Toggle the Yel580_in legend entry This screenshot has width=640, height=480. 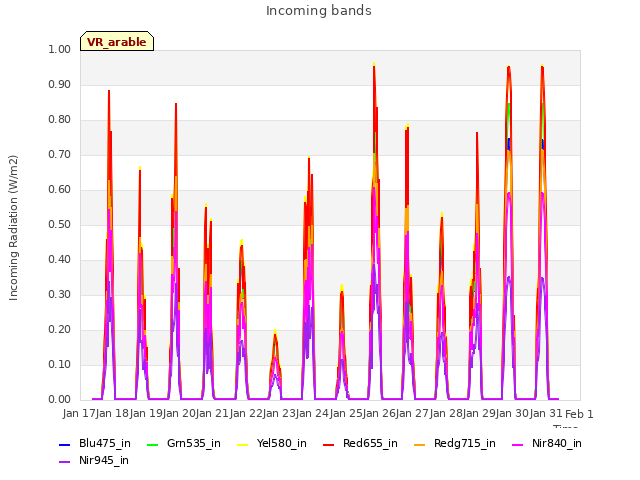[272, 443]
